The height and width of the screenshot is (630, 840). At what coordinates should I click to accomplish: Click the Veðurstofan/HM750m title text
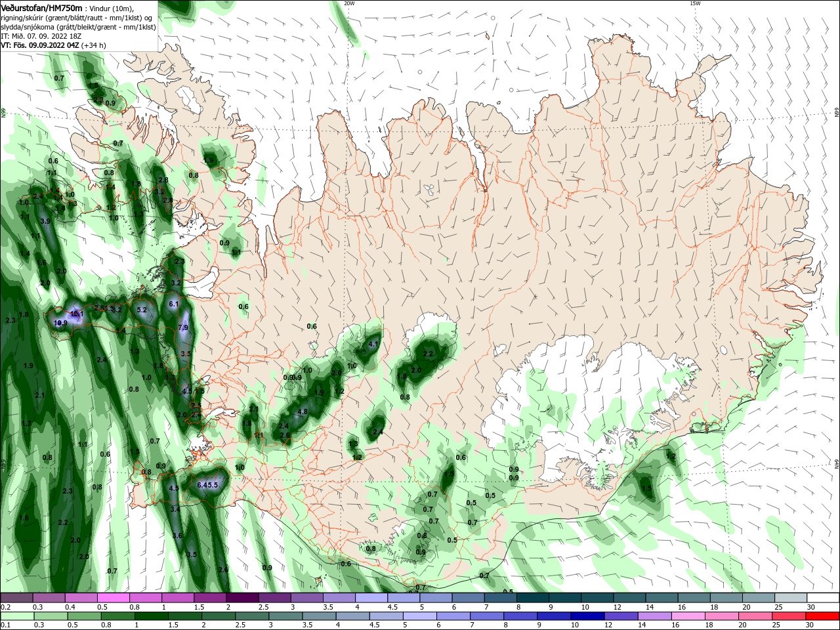coord(42,8)
